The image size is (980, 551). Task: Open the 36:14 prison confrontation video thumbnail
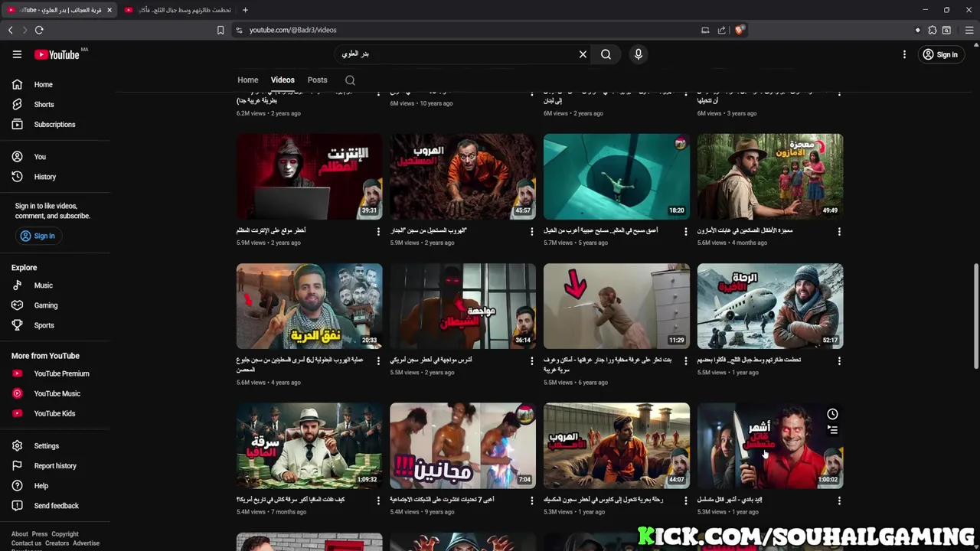462,306
